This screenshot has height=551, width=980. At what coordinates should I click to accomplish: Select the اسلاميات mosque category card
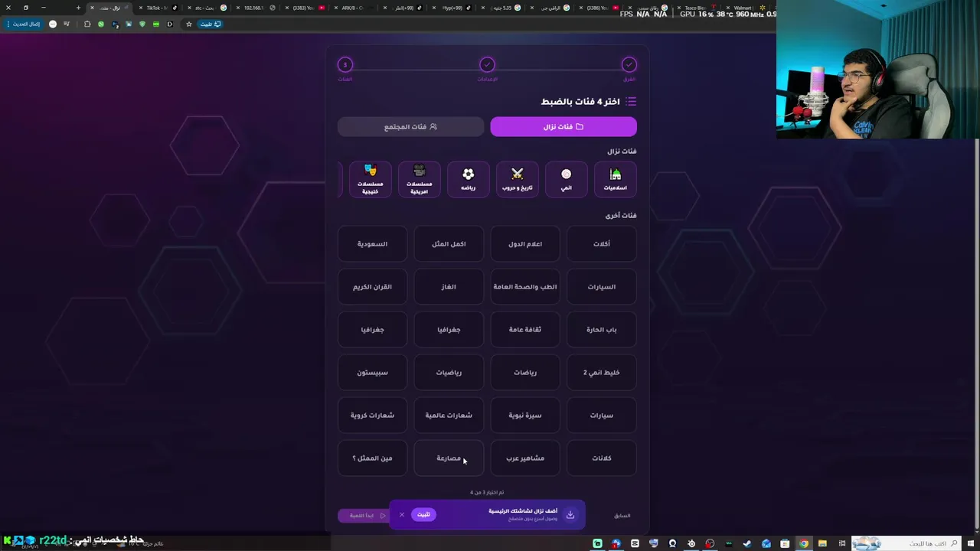(616, 179)
